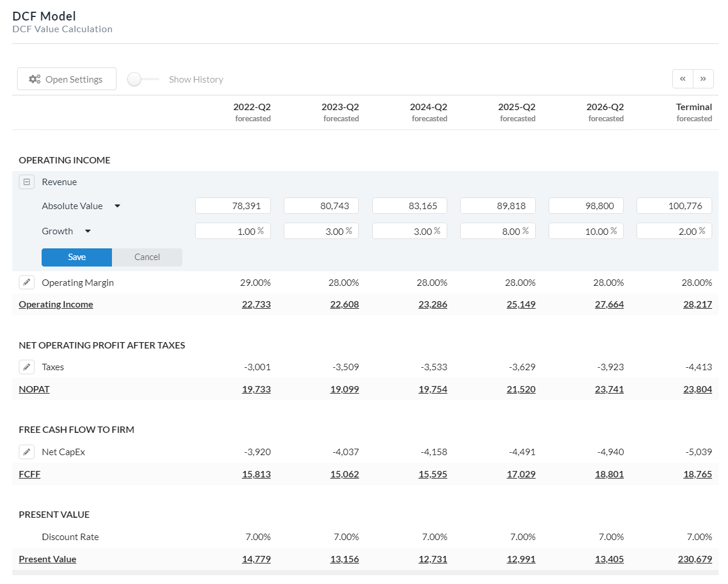Viewport: 728px width, 584px height.
Task: Click the Terminal column header
Action: point(694,112)
